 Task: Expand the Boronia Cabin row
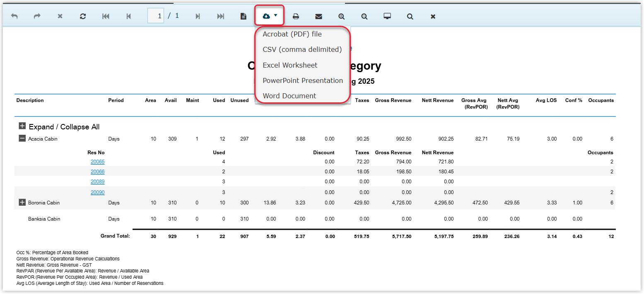tap(22, 202)
